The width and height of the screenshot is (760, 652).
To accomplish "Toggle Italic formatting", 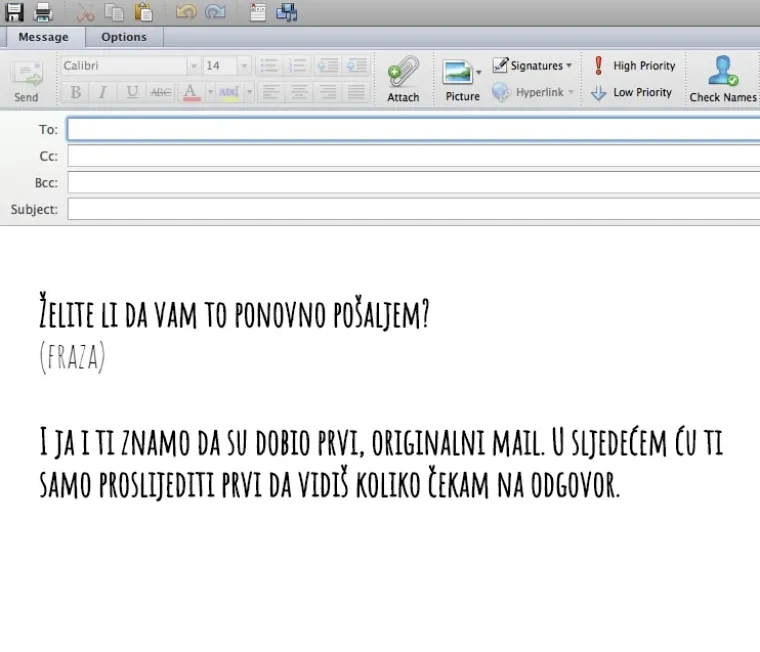I will point(102,92).
